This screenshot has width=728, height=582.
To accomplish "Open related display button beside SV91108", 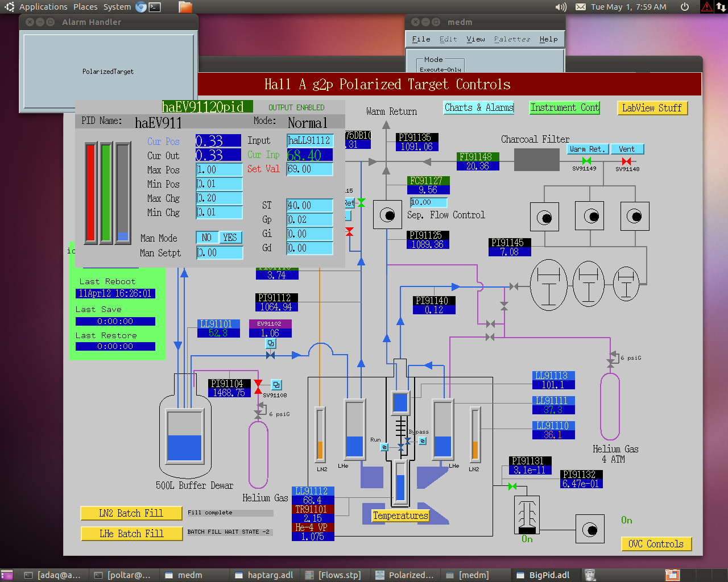I will pos(276,385).
